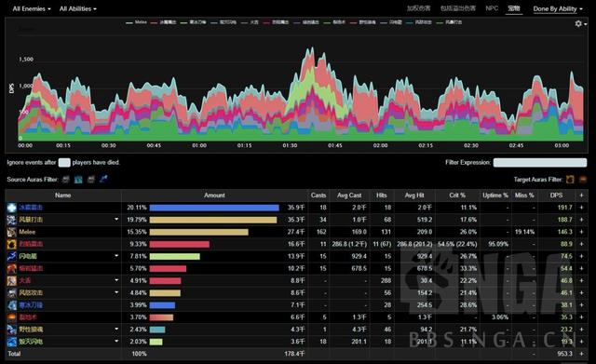Click the 01:30 mark on the chart timeline

pyautogui.click(x=290, y=145)
